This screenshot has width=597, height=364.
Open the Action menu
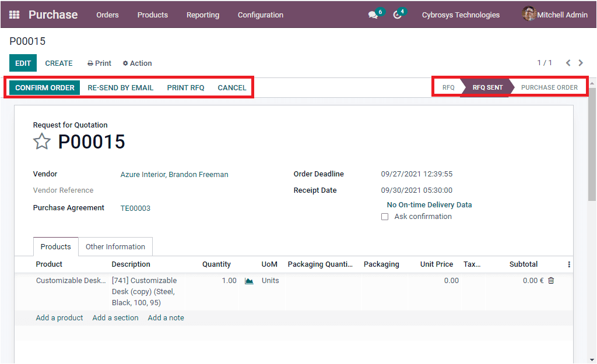(137, 63)
